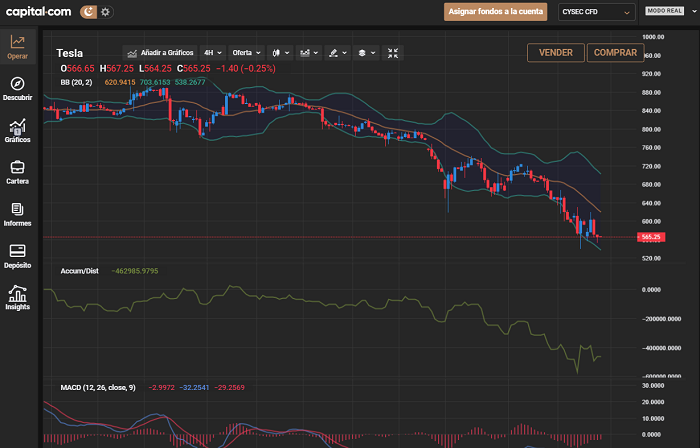Viewport: 700px width, 448px height.
Task: Click the 30.0000 MACD axis label
Action: 653,386
